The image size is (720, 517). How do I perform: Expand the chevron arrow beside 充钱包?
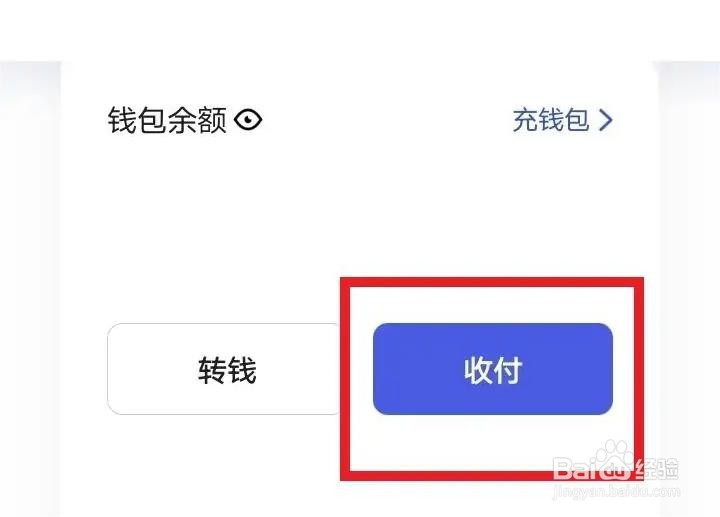[606, 120]
